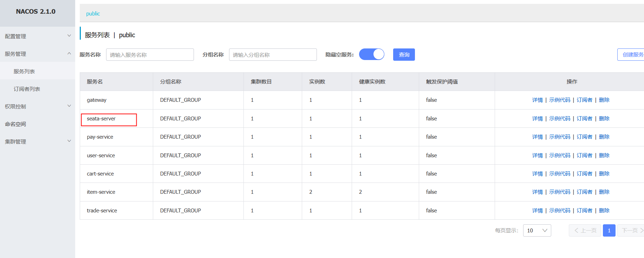Image resolution: width=644 pixels, height=258 pixels.
Task: Select the public namespace tab
Action: point(93,13)
